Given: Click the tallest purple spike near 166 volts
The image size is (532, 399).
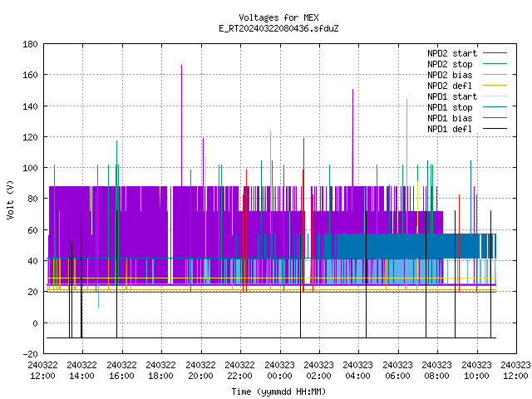Looking at the screenshot, I should pyautogui.click(x=181, y=126).
